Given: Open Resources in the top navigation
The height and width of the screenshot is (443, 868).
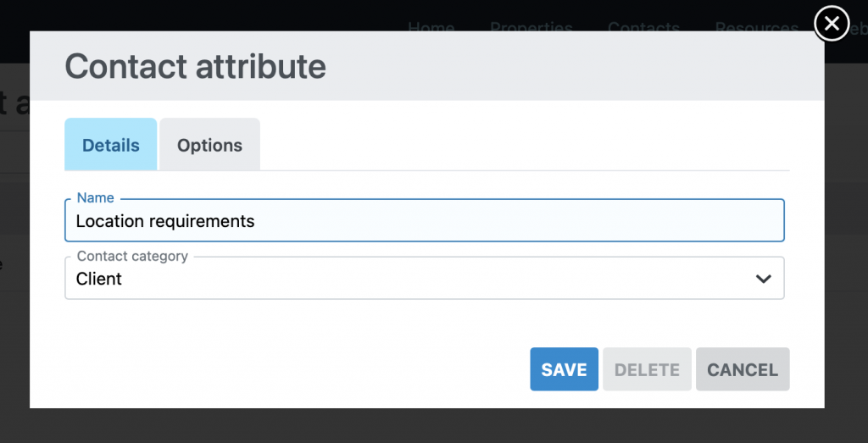Looking at the screenshot, I should (x=756, y=26).
